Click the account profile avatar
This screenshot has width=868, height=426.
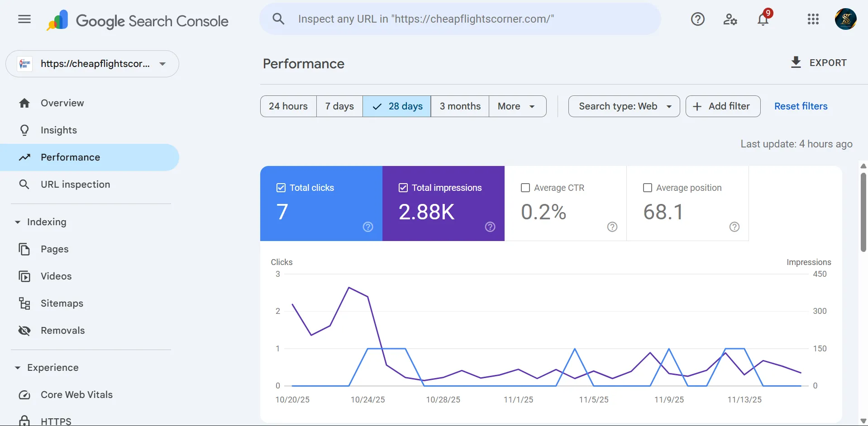(845, 19)
